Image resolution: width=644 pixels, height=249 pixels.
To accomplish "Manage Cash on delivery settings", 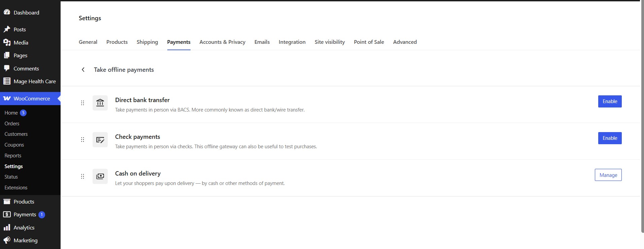I will click(608, 175).
